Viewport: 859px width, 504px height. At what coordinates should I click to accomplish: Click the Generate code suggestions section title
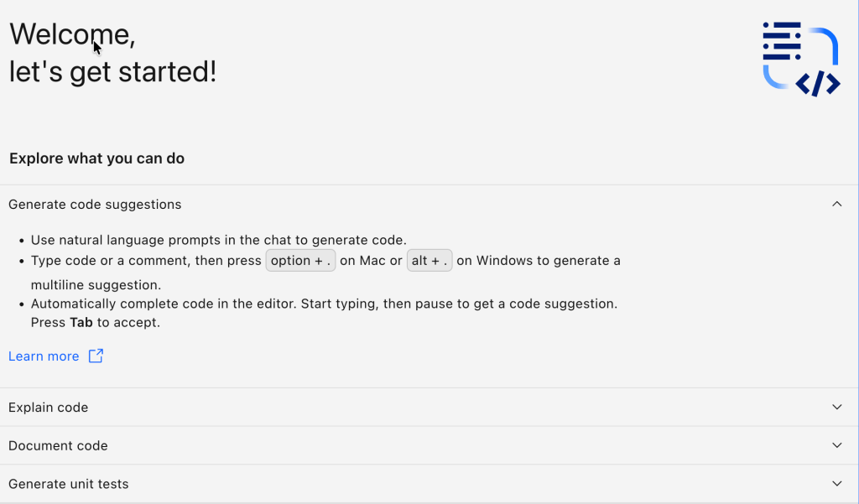pos(95,205)
